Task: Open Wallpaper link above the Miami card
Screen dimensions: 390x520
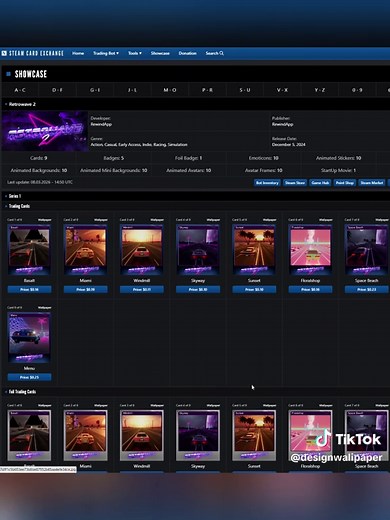Action: point(101,220)
